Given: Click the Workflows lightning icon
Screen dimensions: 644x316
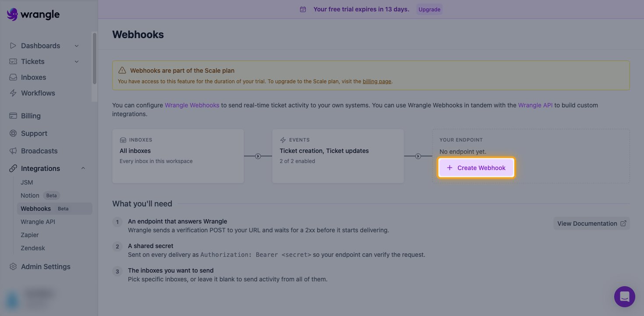Looking at the screenshot, I should pyautogui.click(x=13, y=93).
